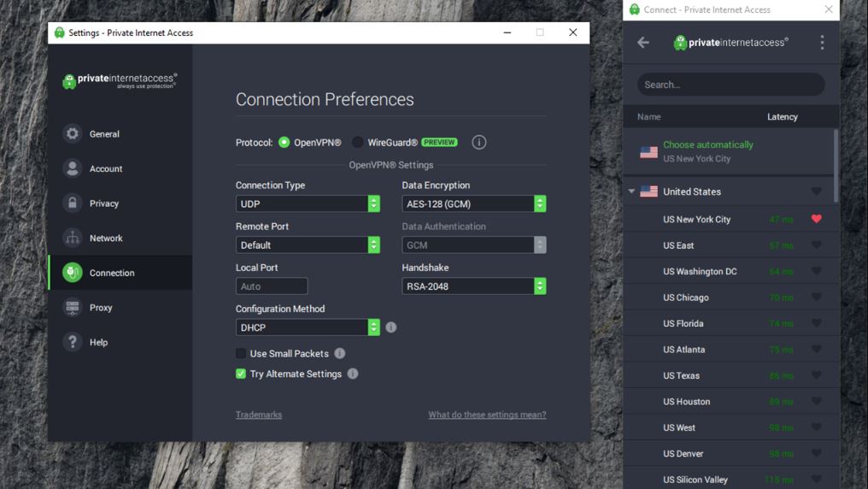Collapse the United States region group
Viewport: 868px width, 489px height.
coord(631,191)
